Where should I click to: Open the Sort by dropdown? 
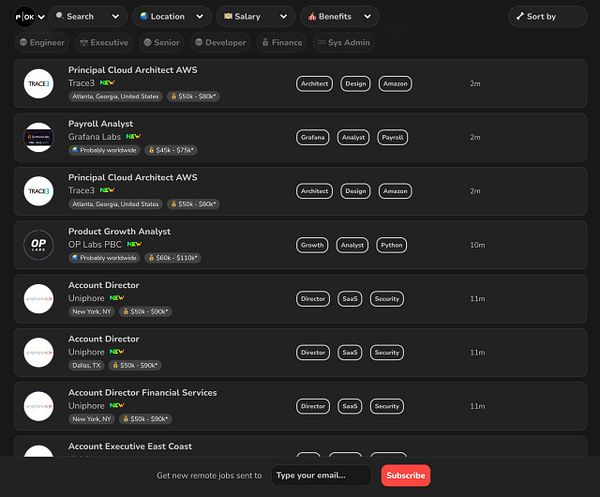pos(548,16)
